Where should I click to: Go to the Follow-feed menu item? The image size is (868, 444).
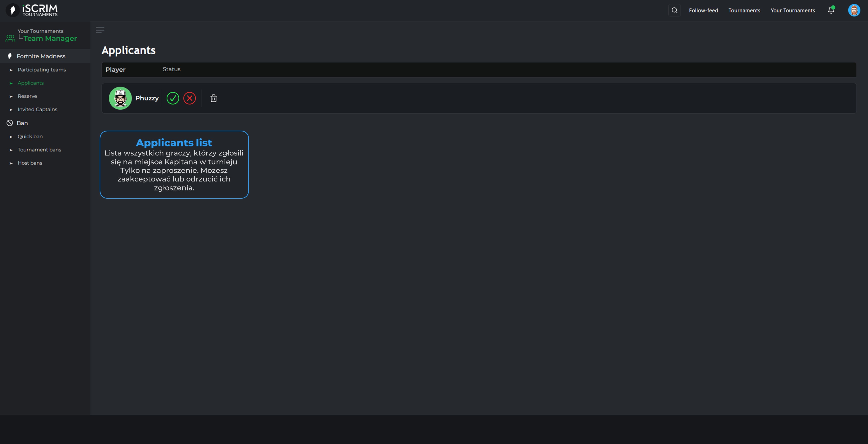(x=703, y=10)
